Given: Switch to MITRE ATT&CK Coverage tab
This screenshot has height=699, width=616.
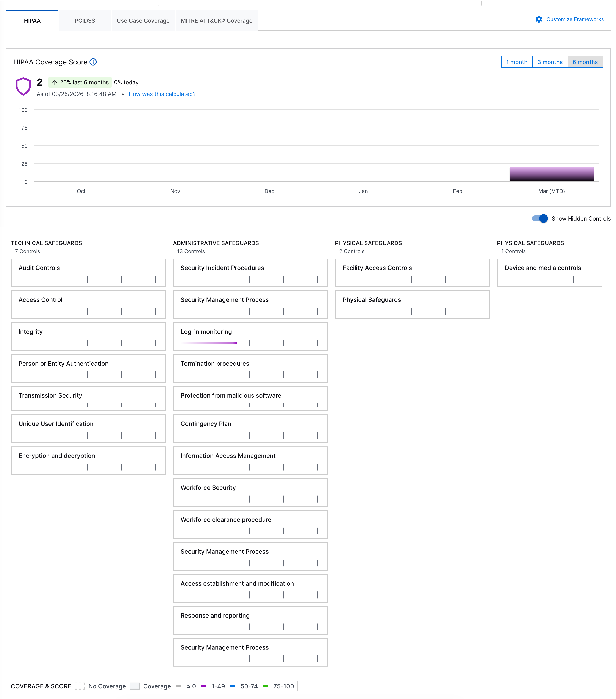Looking at the screenshot, I should point(216,20).
